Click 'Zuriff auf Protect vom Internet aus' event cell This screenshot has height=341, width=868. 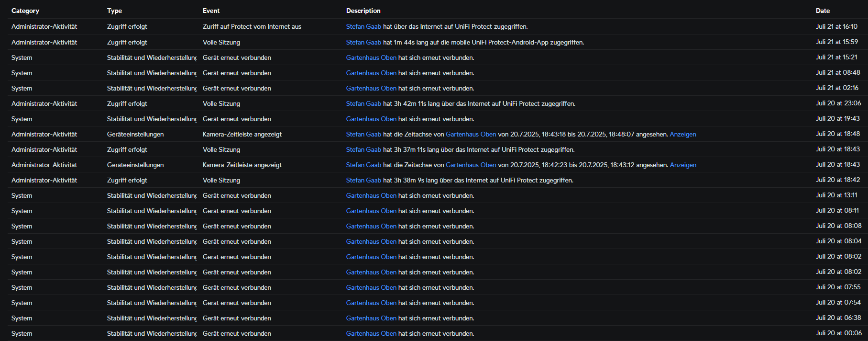click(x=252, y=27)
